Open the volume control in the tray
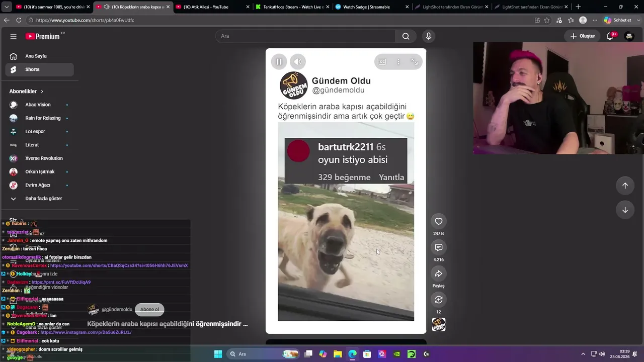 click(x=602, y=354)
